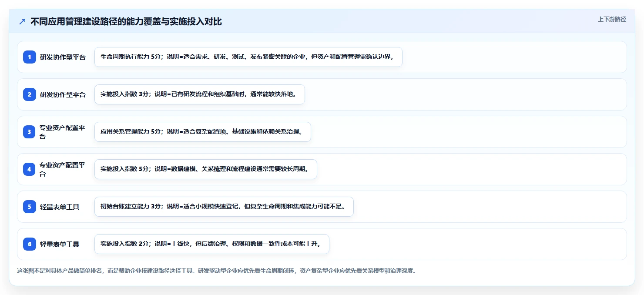
Task: Select number badge 4
Action: [x=30, y=169]
